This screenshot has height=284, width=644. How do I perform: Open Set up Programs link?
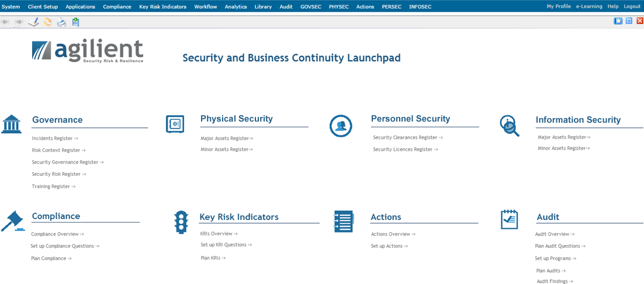(556, 258)
